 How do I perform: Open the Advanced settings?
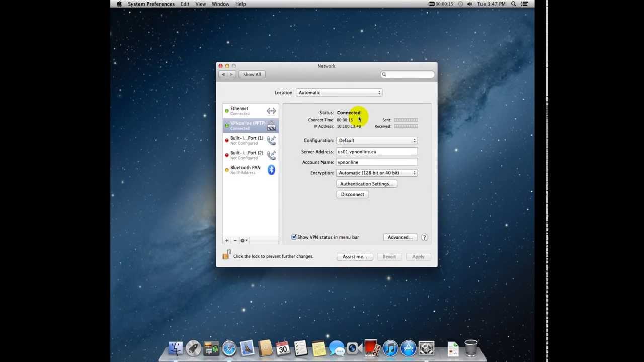(x=400, y=237)
